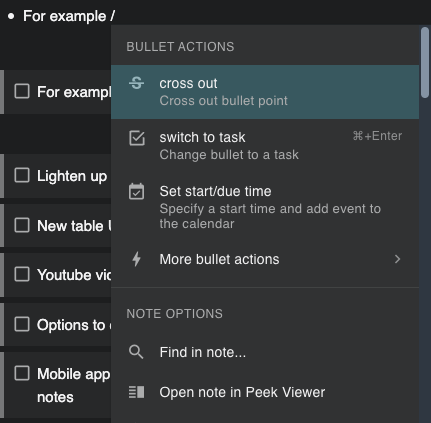431x423 pixels.
Task: Toggle the 'New table' task checkbox
Action: pyautogui.click(x=22, y=225)
